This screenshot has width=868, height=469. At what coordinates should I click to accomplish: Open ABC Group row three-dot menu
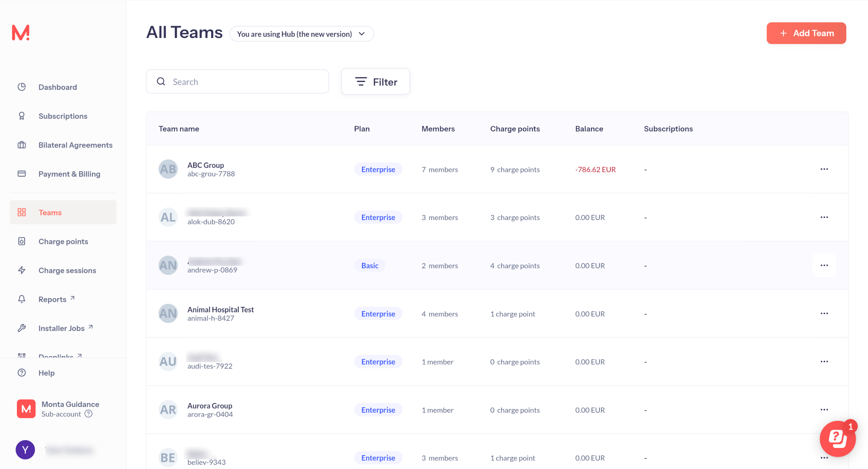tap(824, 169)
